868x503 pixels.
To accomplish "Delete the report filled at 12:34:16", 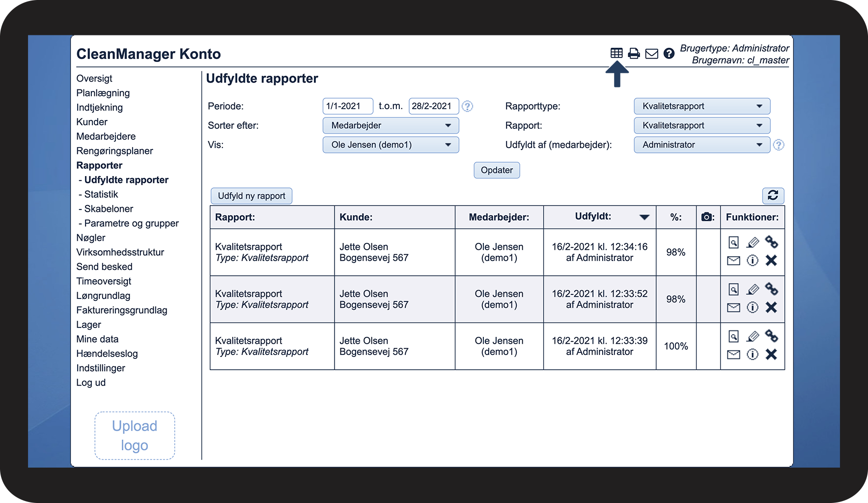I will coord(771,261).
